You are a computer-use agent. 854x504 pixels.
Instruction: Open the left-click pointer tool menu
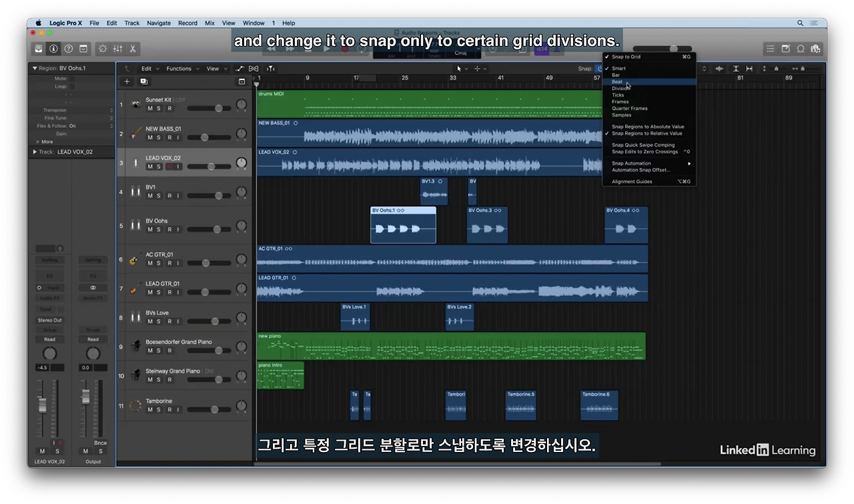462,69
